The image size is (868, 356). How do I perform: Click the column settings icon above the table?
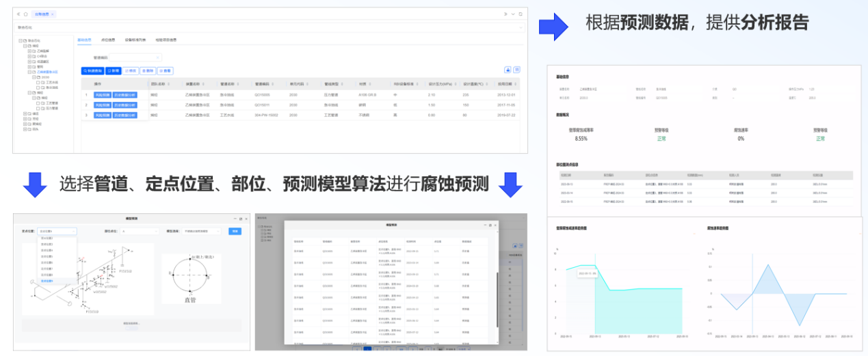tap(517, 70)
